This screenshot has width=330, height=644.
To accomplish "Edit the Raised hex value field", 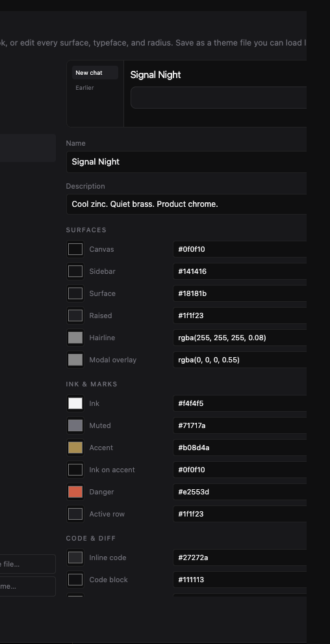I will (240, 316).
